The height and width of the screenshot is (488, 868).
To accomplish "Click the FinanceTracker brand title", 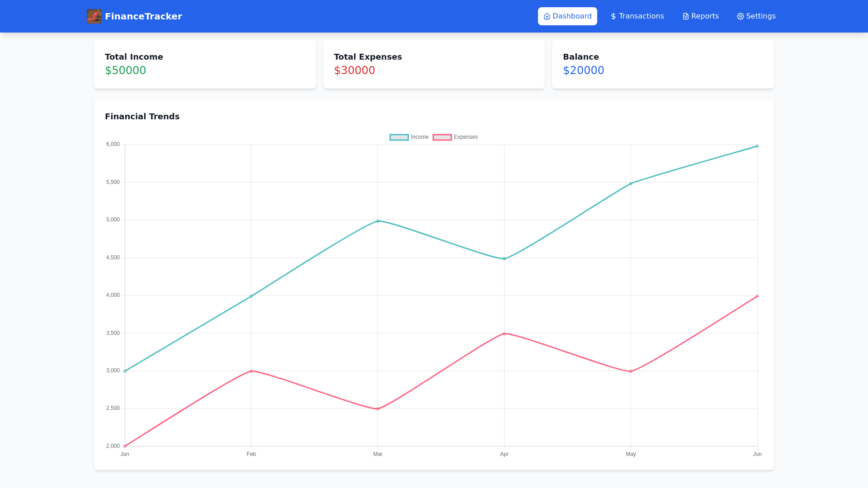I will click(x=143, y=16).
